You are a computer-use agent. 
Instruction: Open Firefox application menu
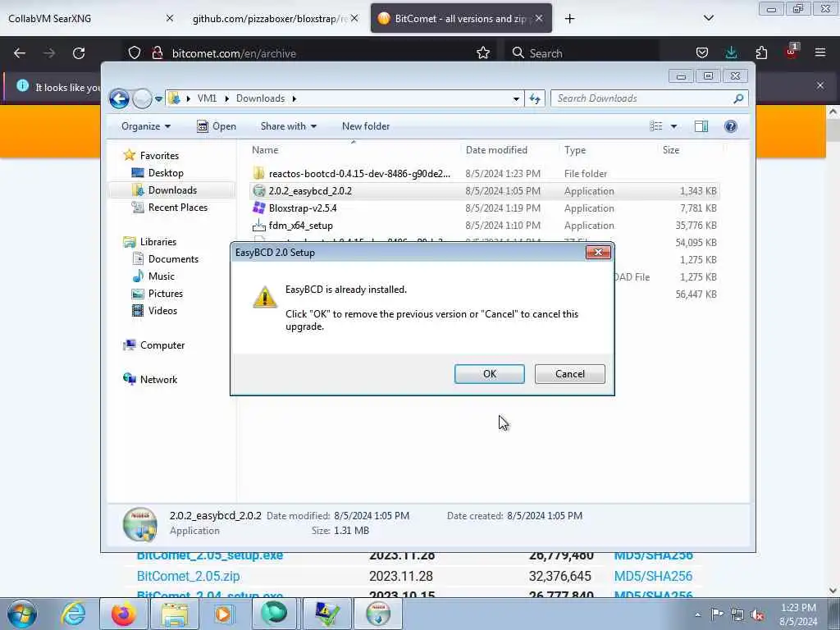(820, 53)
